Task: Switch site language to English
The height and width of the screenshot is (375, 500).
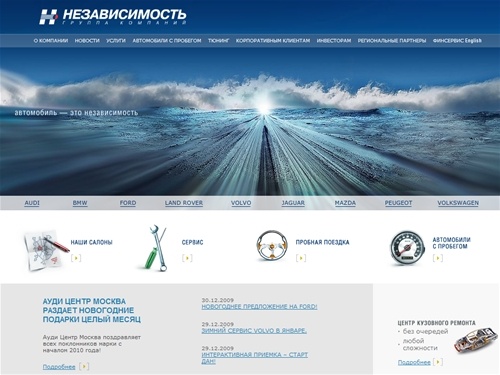Action: 473,41
